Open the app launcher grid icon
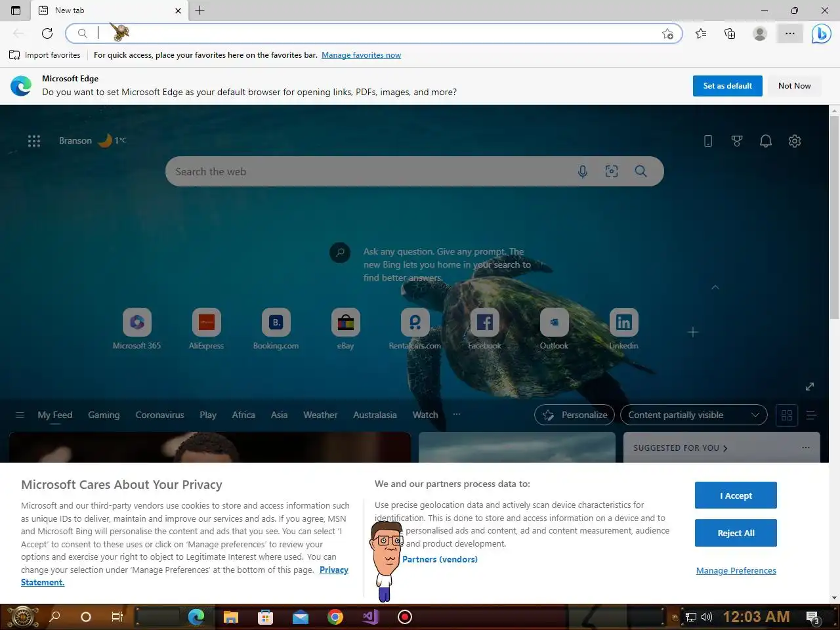 tap(34, 140)
